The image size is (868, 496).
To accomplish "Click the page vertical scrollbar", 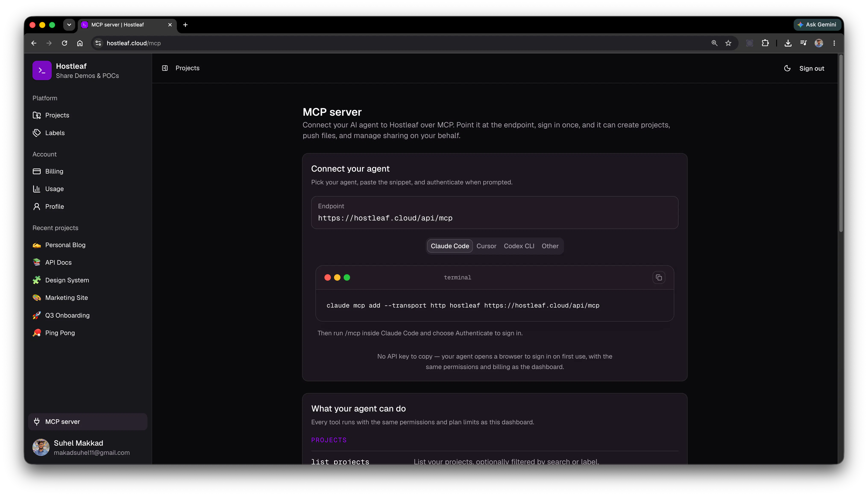I will click(841, 143).
